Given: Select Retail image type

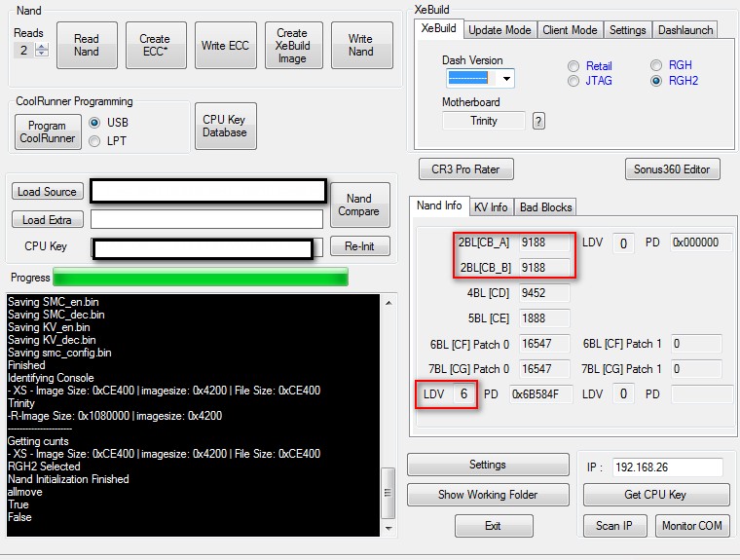Looking at the screenshot, I should (x=573, y=66).
